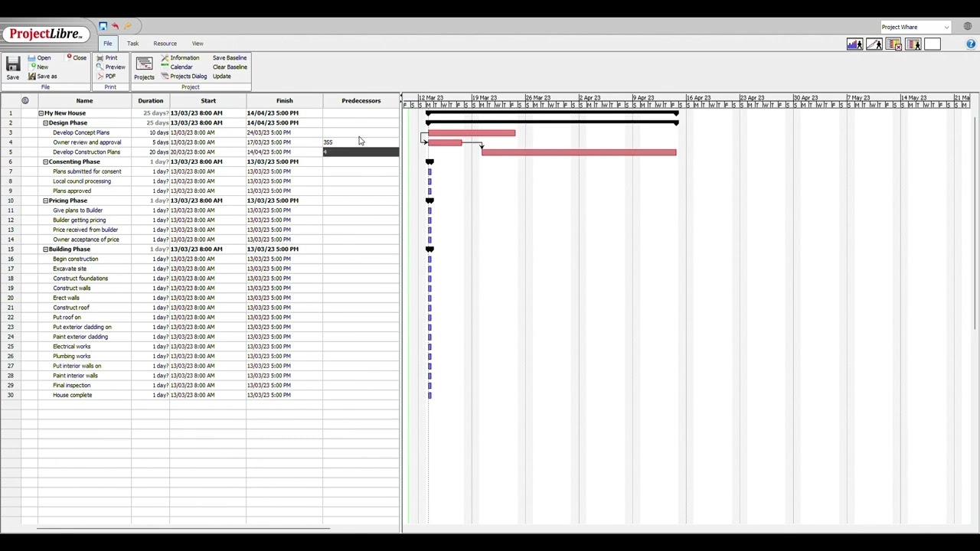Select the task 'Put roof on'
Screen dimensions: 980x551
tap(67, 318)
